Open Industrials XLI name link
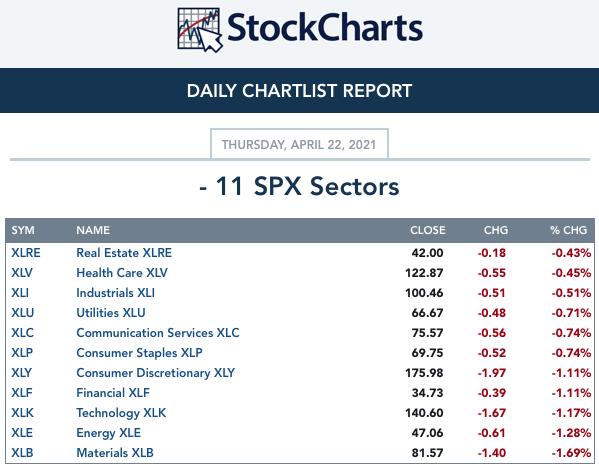This screenshot has width=599, height=468. (115, 293)
